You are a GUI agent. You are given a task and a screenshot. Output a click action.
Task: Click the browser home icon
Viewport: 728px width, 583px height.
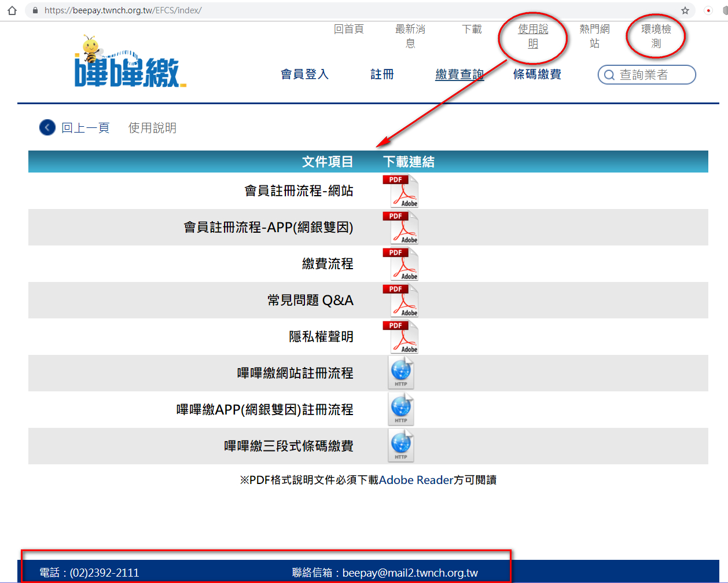[x=12, y=10]
